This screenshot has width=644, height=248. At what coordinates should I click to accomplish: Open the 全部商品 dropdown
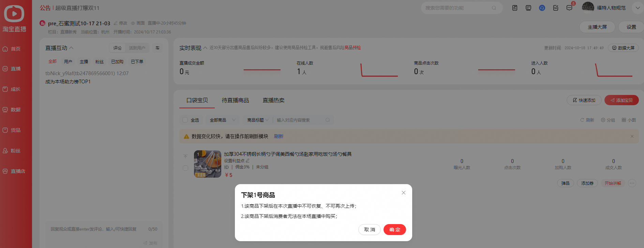[223, 120]
